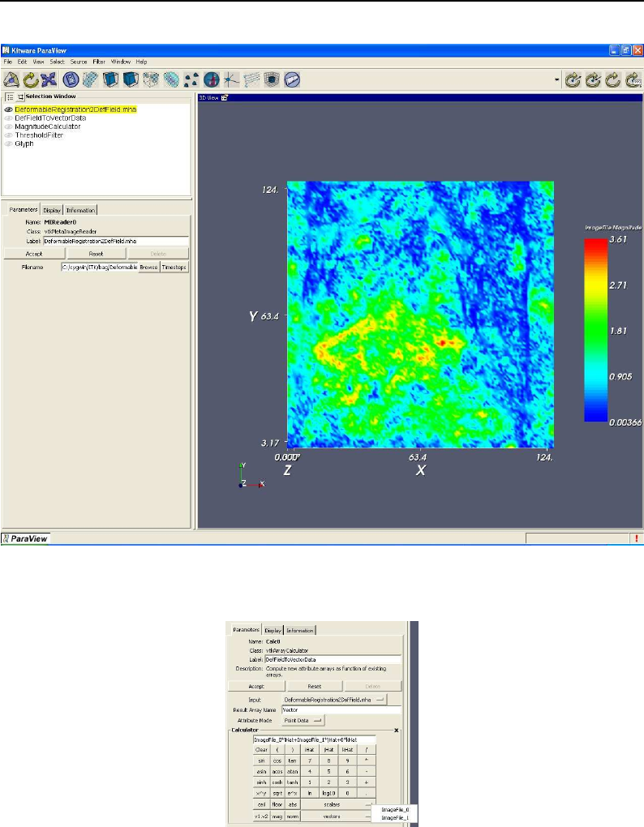Click the sqrt button in calculator
Image resolution: width=644 pixels, height=827 pixels.
(277, 793)
